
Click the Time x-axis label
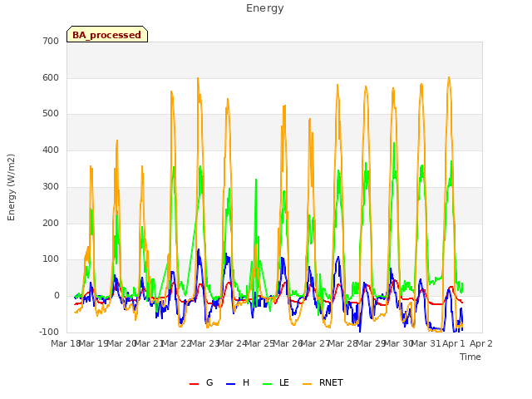pyautogui.click(x=470, y=357)
